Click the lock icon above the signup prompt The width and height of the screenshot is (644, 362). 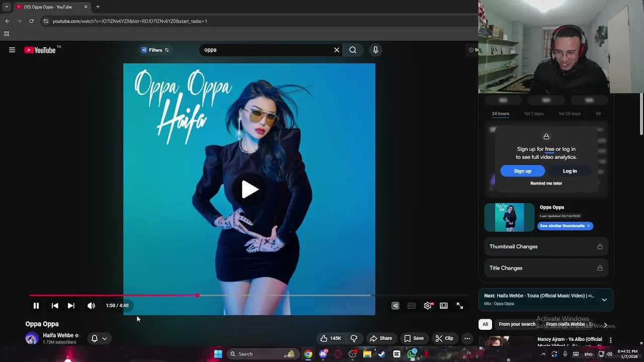coord(546,137)
